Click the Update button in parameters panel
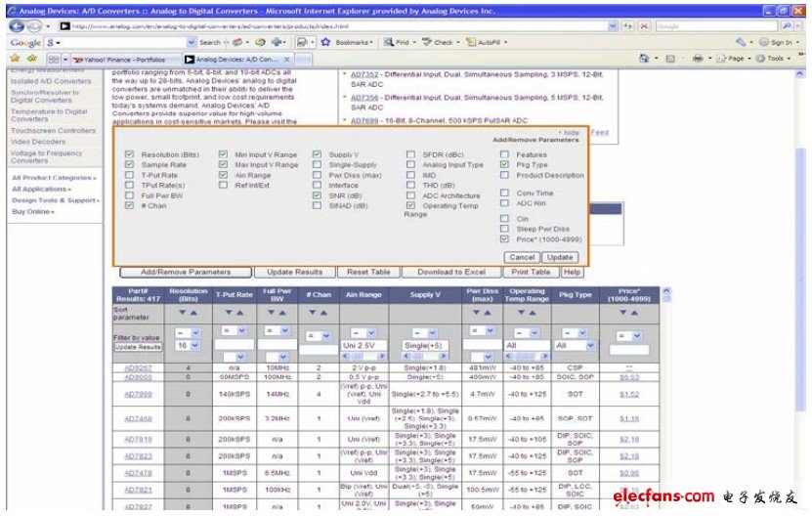The height and width of the screenshot is (516, 812). (x=560, y=257)
